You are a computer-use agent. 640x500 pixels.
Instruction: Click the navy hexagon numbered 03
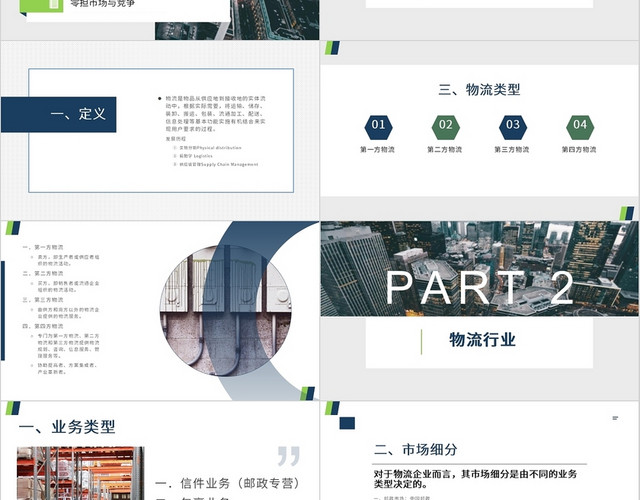513,127
